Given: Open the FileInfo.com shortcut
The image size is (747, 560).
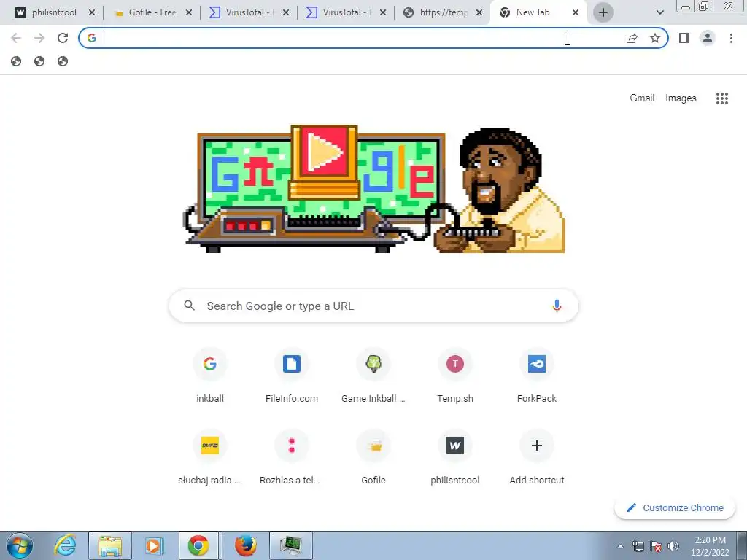Looking at the screenshot, I should (292, 376).
